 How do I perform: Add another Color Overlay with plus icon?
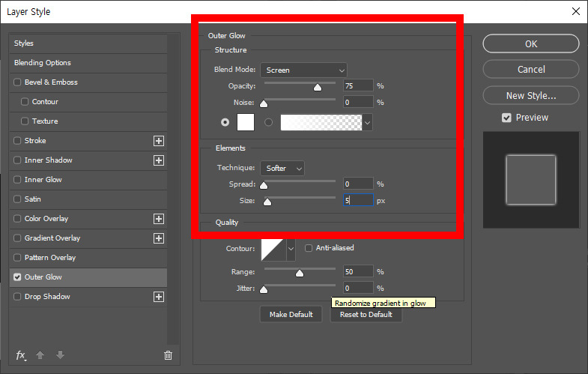point(159,219)
